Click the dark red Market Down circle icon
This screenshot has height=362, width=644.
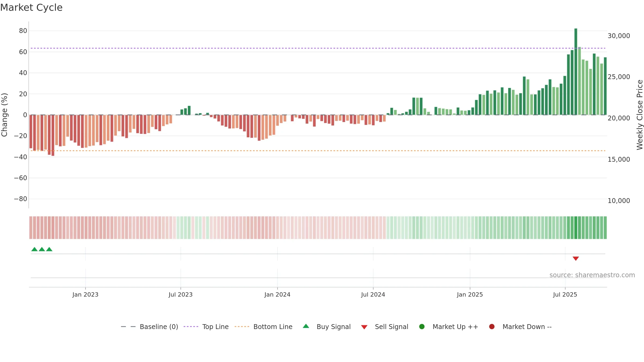(492, 327)
